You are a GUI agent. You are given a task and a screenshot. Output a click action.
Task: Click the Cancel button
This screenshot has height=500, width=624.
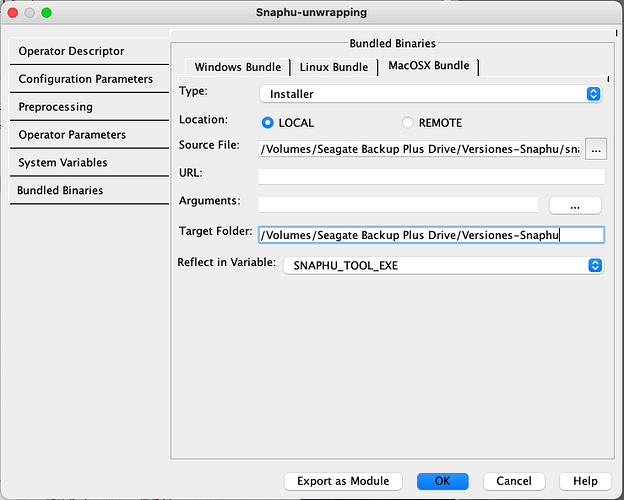pyautogui.click(x=514, y=481)
